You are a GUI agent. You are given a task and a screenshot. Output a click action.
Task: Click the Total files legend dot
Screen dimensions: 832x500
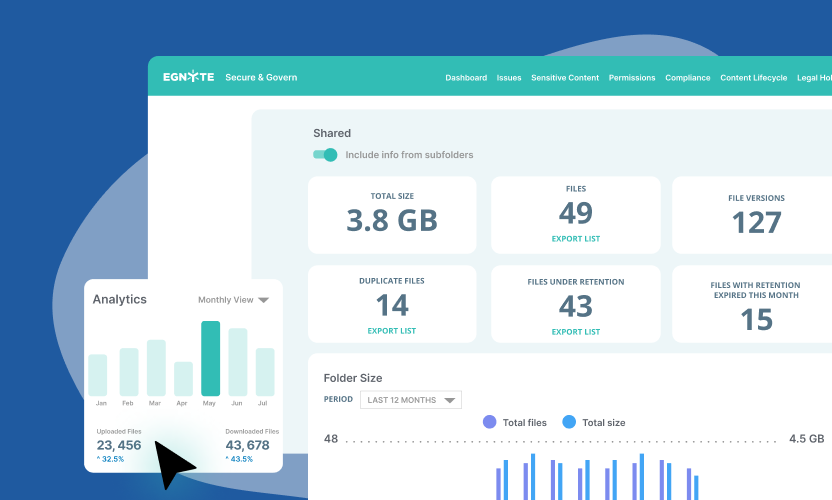point(489,422)
